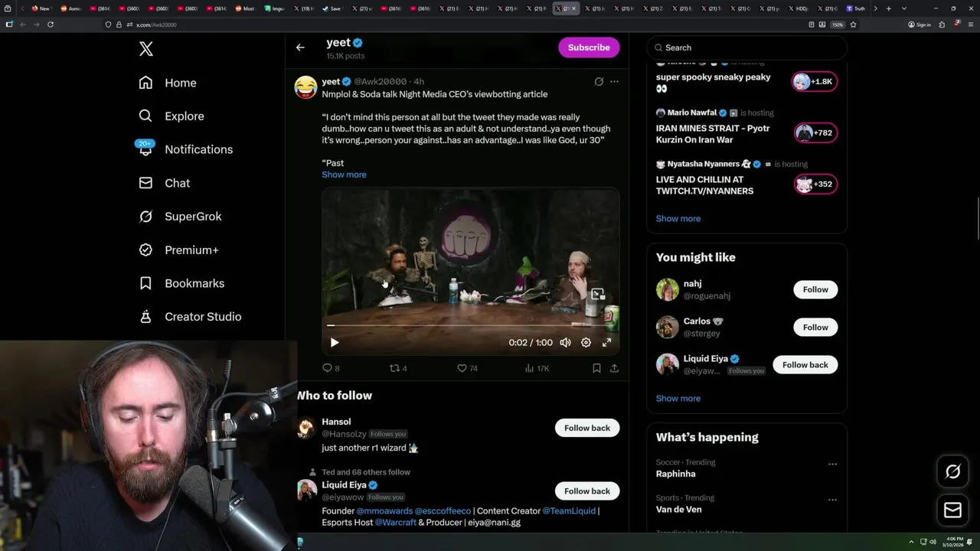Image resolution: width=980 pixels, height=551 pixels.
Task: Like the post with 74 likes
Action: click(467, 368)
